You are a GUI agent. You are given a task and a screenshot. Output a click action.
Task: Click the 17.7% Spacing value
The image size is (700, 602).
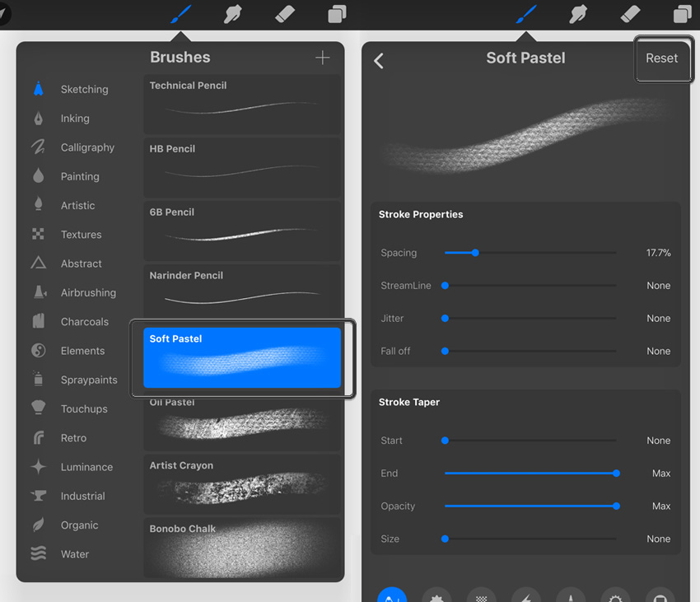pos(658,253)
